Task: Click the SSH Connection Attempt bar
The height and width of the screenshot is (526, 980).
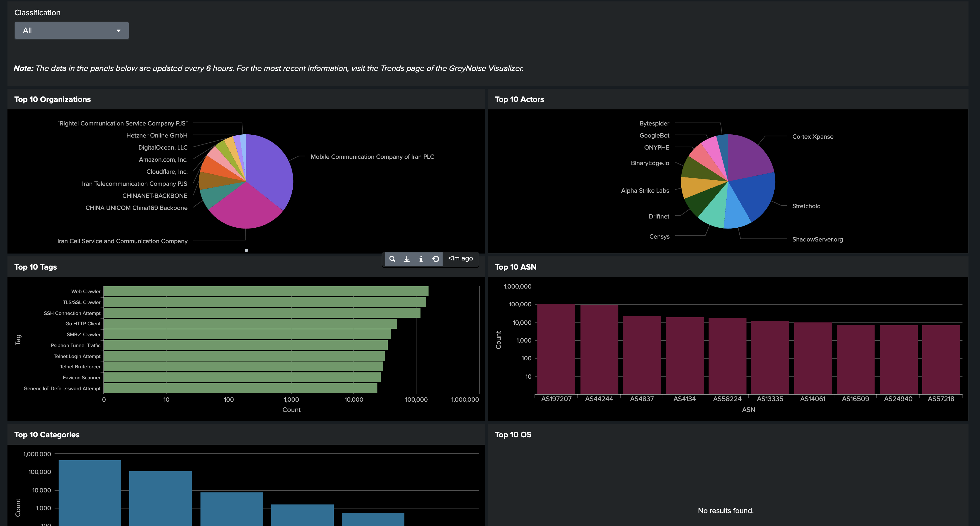Action: coord(262,313)
